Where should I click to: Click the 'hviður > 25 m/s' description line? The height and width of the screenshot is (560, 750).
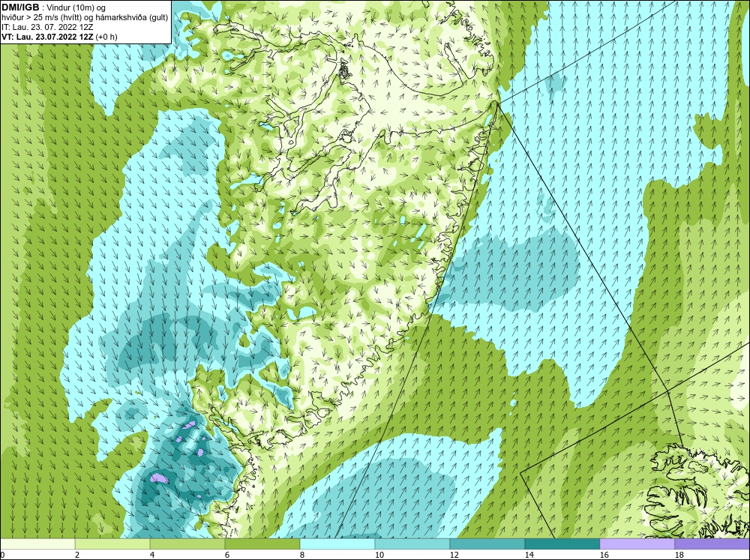coord(85,17)
